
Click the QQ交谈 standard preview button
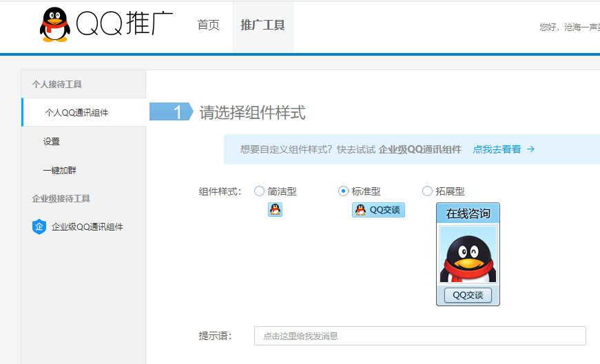[x=378, y=210]
